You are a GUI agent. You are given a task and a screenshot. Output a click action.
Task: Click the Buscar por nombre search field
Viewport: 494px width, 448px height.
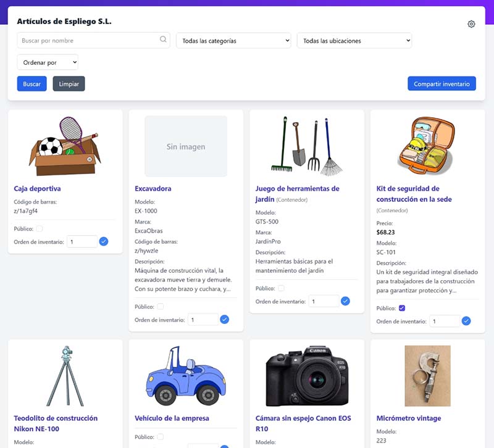pos(86,39)
